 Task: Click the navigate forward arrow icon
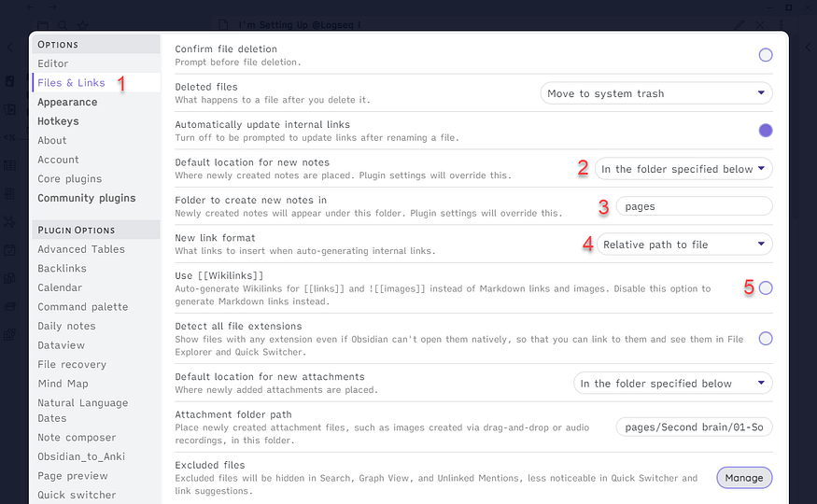pyautogui.click(x=52, y=7)
